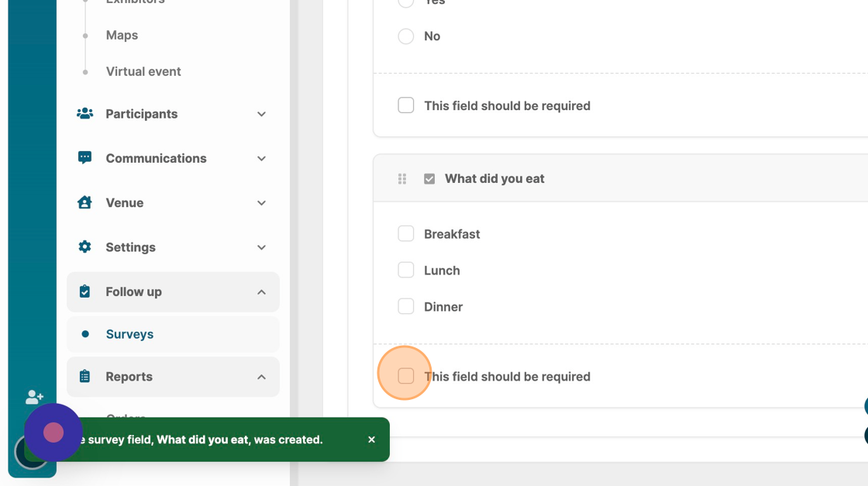Open the Surveys page
The image size is (868, 486).
coord(129,334)
